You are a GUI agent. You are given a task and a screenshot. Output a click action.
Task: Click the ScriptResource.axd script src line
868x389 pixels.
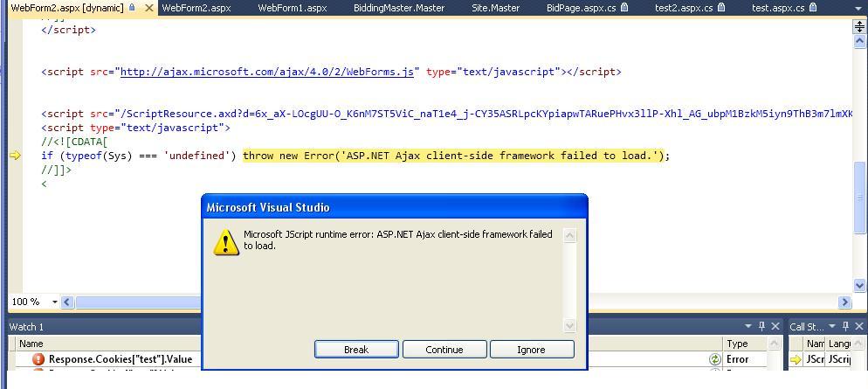(445, 114)
